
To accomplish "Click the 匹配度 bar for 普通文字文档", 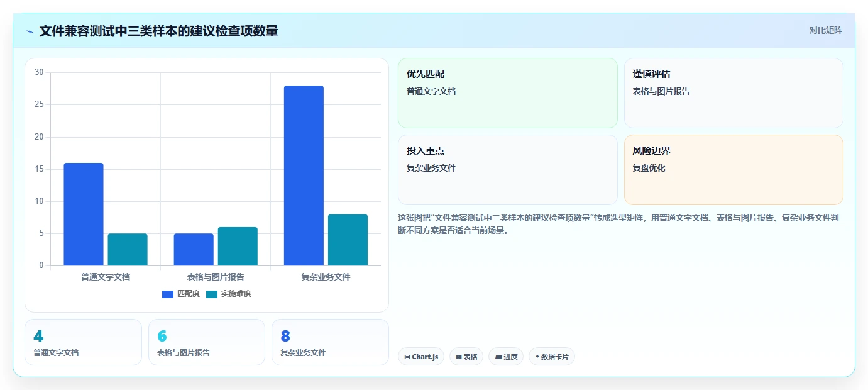I will (84, 214).
